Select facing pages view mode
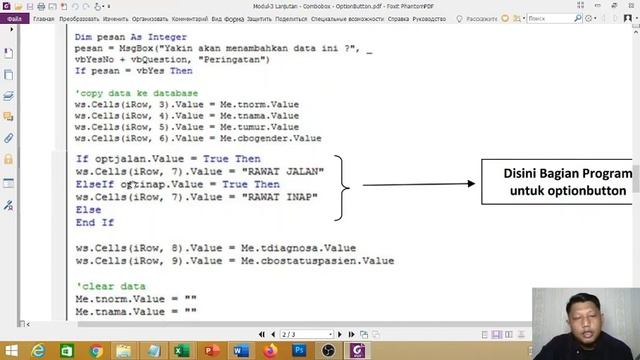 pos(509,335)
